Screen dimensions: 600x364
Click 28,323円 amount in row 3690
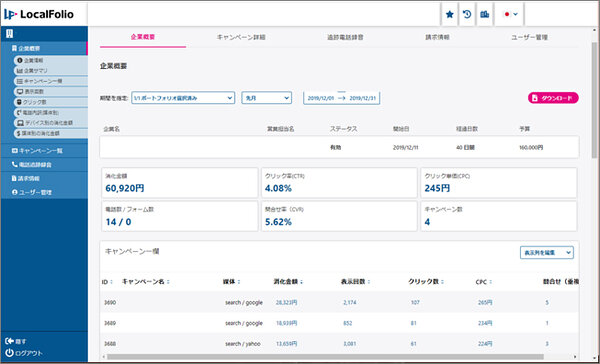pos(286,302)
